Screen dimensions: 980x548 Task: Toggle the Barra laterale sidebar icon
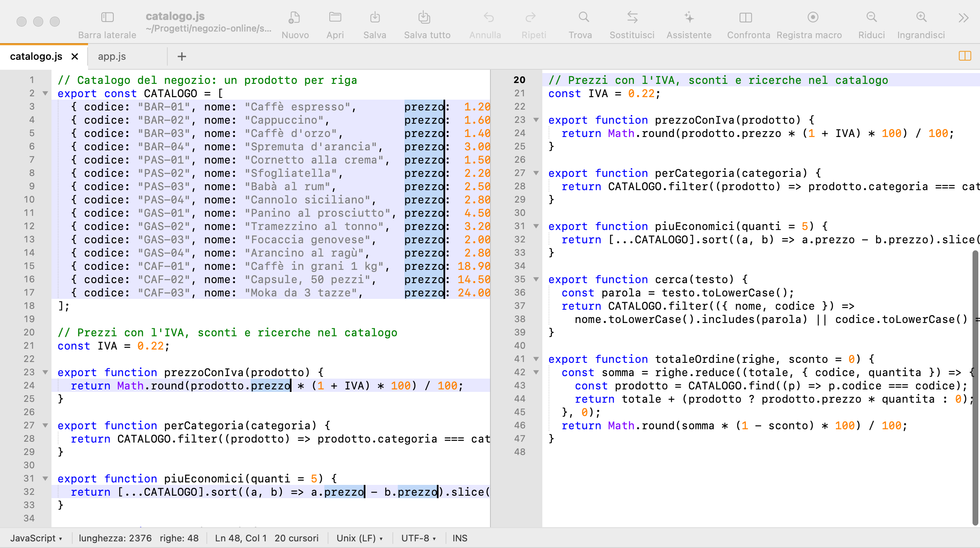click(x=107, y=17)
